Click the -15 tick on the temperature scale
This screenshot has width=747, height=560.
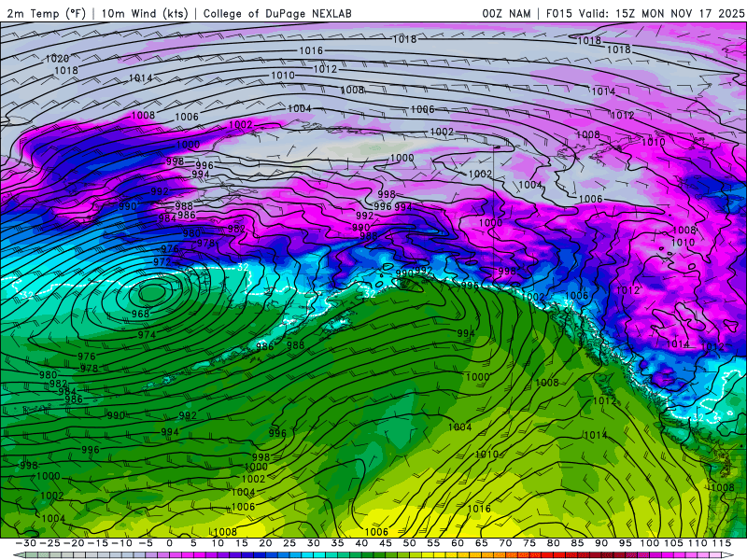click(x=98, y=543)
